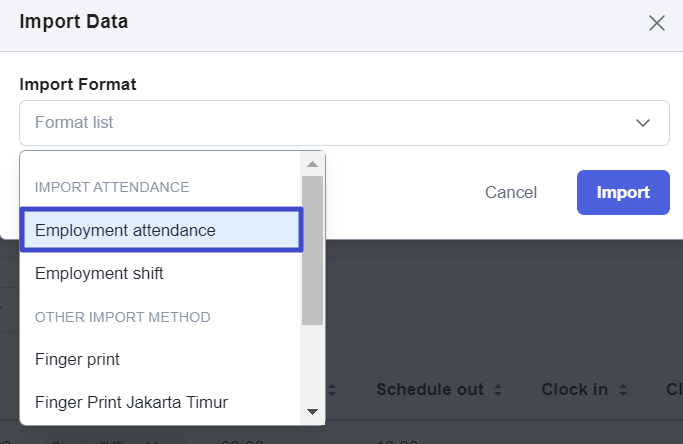Click the Cancel button
The width and height of the screenshot is (683, 444).
click(x=511, y=192)
